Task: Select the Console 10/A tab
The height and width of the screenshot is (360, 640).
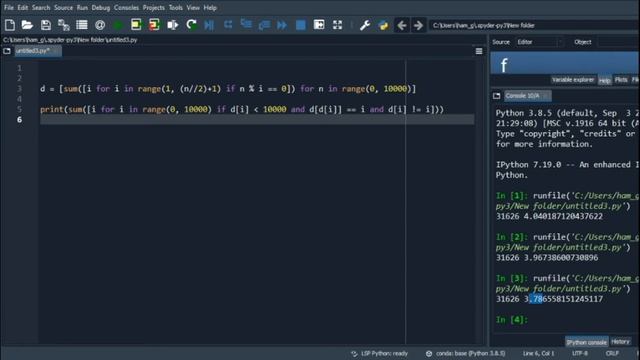Action: (527, 96)
